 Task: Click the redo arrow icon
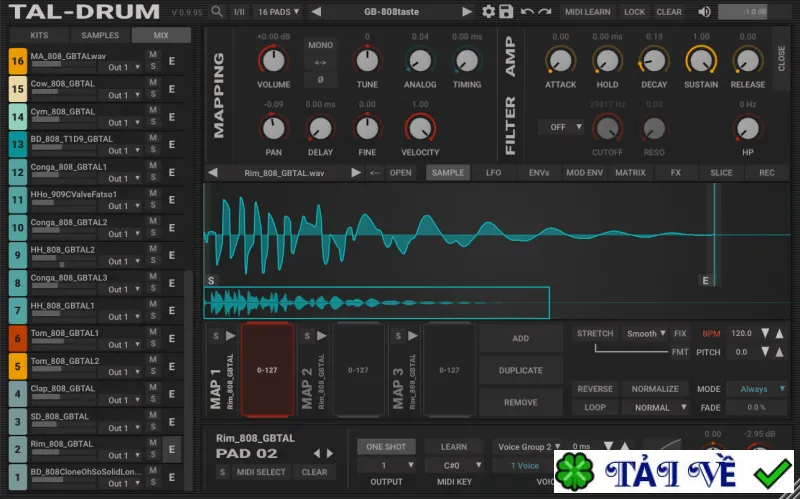point(545,12)
